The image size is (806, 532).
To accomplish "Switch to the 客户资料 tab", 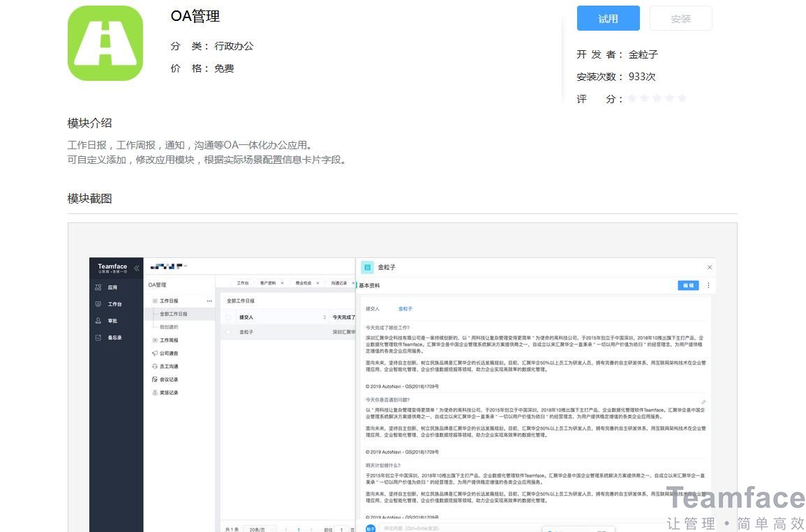I will (x=269, y=282).
